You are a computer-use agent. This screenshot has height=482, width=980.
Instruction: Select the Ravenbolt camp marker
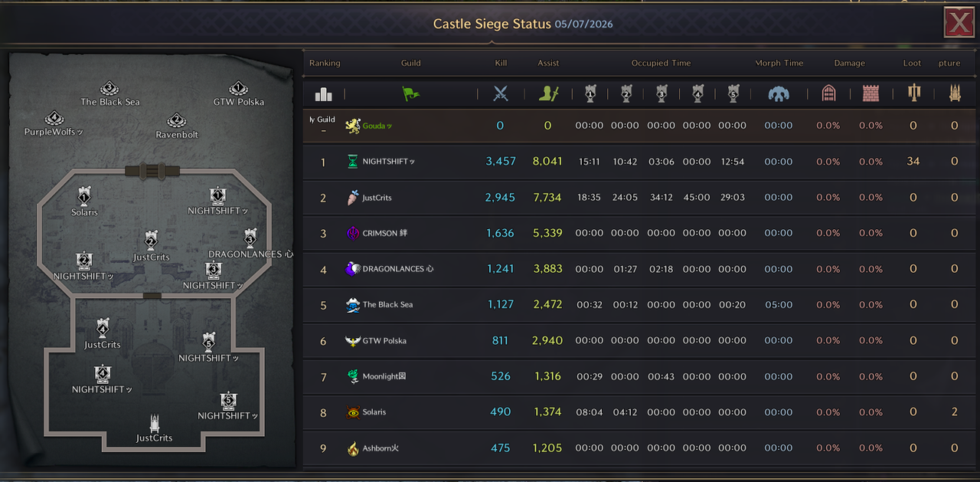pyautogui.click(x=176, y=120)
